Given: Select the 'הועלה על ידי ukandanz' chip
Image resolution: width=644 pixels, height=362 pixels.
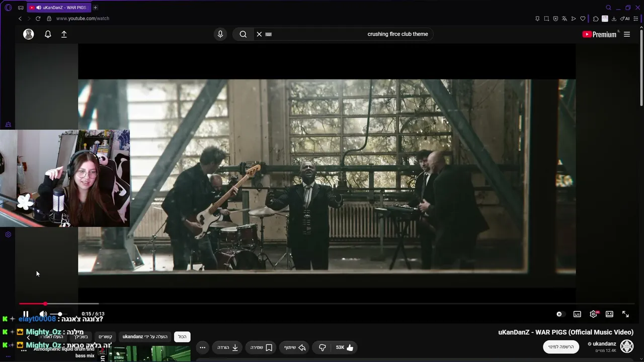Looking at the screenshot, I should pyautogui.click(x=145, y=337).
